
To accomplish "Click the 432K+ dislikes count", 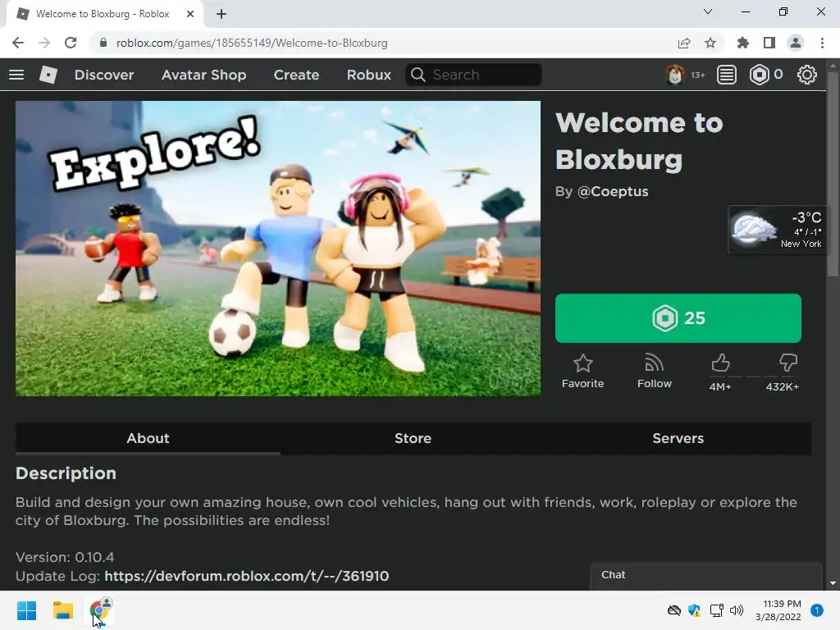I will [x=782, y=387].
